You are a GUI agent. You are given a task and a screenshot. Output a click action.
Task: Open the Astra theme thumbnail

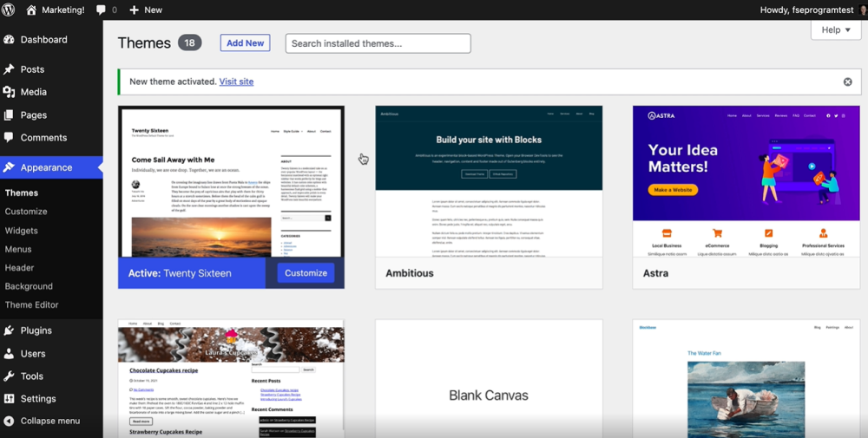tap(746, 181)
